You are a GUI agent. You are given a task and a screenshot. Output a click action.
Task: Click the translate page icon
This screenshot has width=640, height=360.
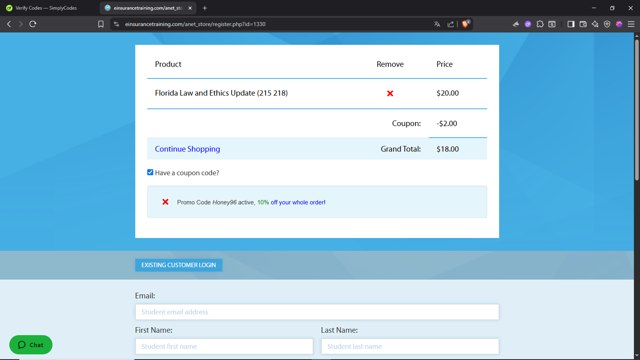tap(437, 24)
